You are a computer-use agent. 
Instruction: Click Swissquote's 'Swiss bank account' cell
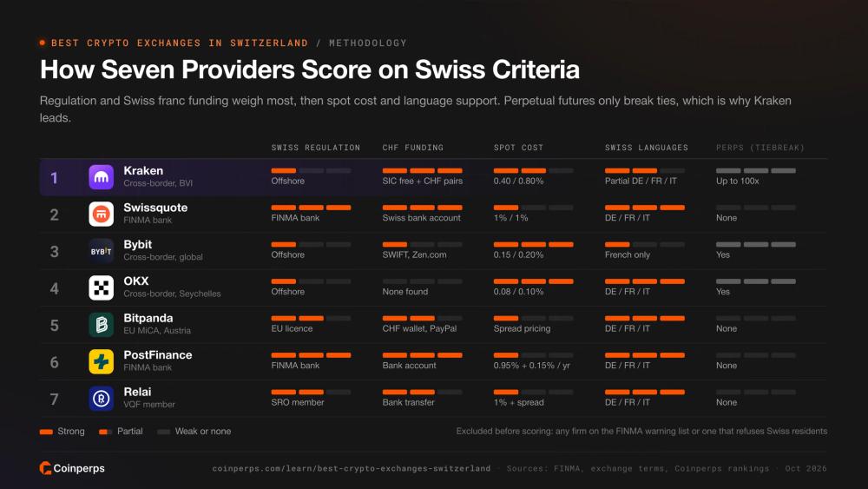[x=421, y=218]
